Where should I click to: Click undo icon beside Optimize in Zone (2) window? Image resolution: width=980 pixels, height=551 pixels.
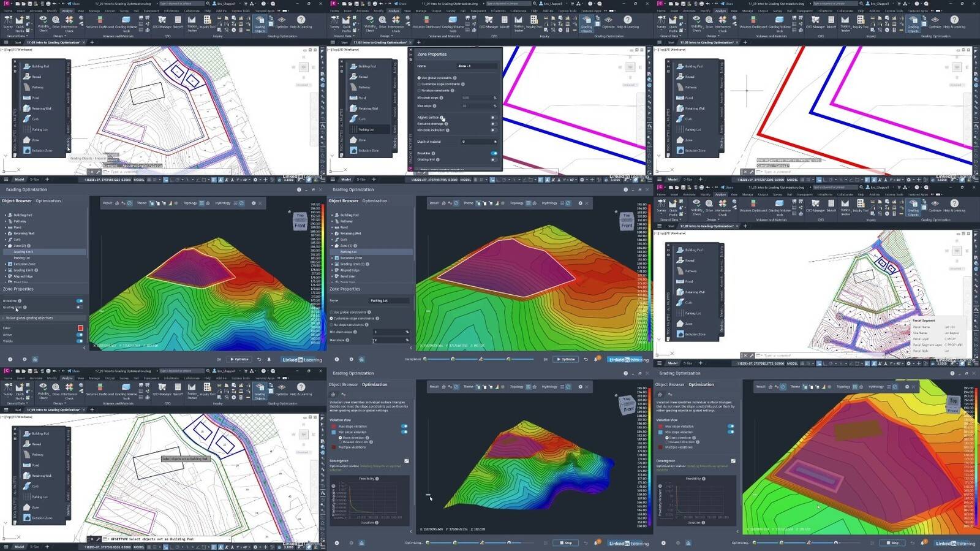(259, 359)
